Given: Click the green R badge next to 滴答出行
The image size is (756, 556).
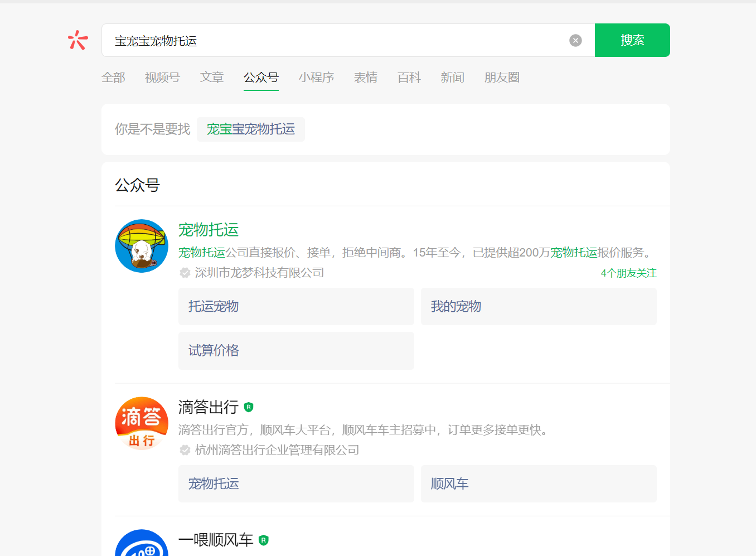Looking at the screenshot, I should pyautogui.click(x=249, y=407).
